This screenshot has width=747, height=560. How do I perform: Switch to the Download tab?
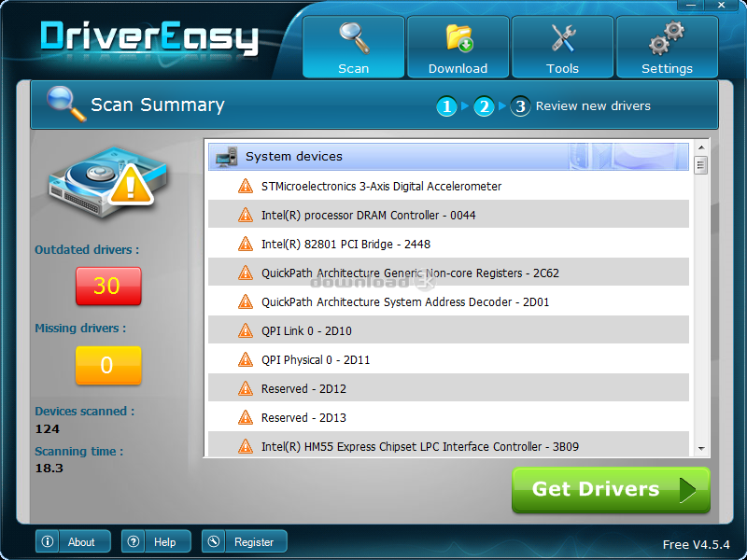(x=458, y=47)
